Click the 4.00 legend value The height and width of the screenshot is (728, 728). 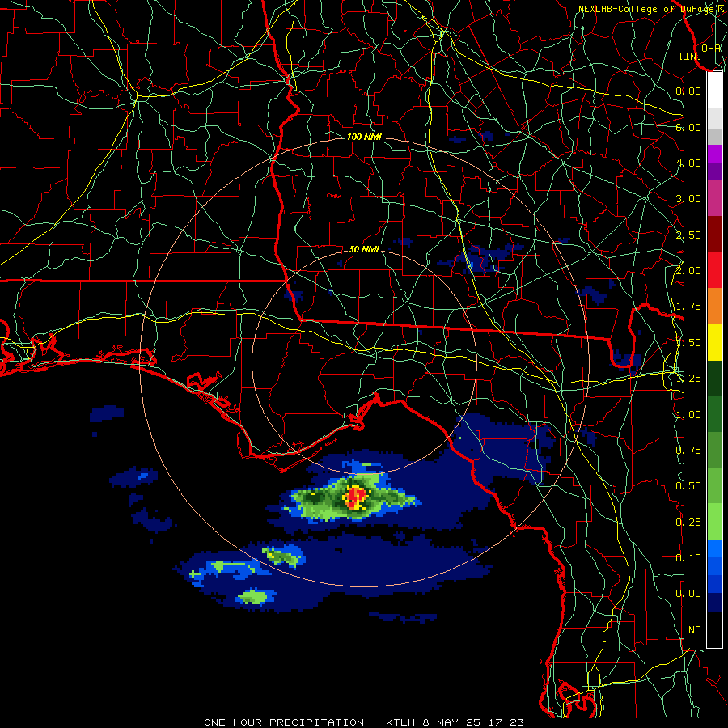click(688, 163)
